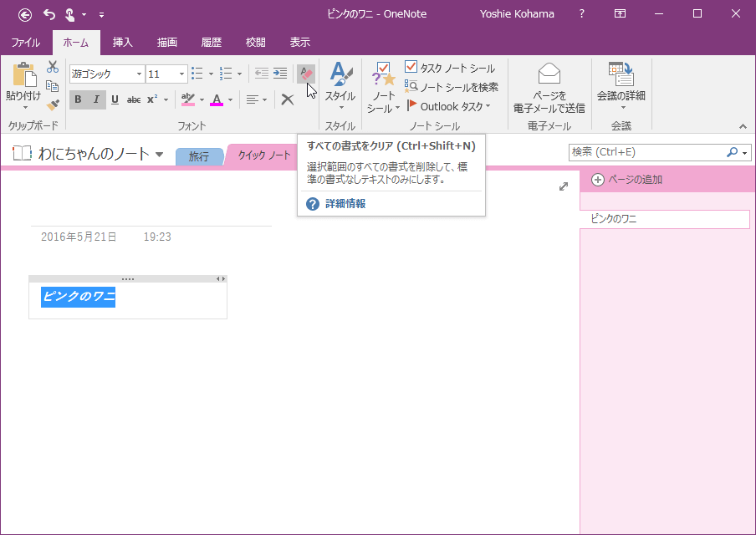Open the 游ゴシック font name dropdown
The width and height of the screenshot is (756, 535).
139,74
